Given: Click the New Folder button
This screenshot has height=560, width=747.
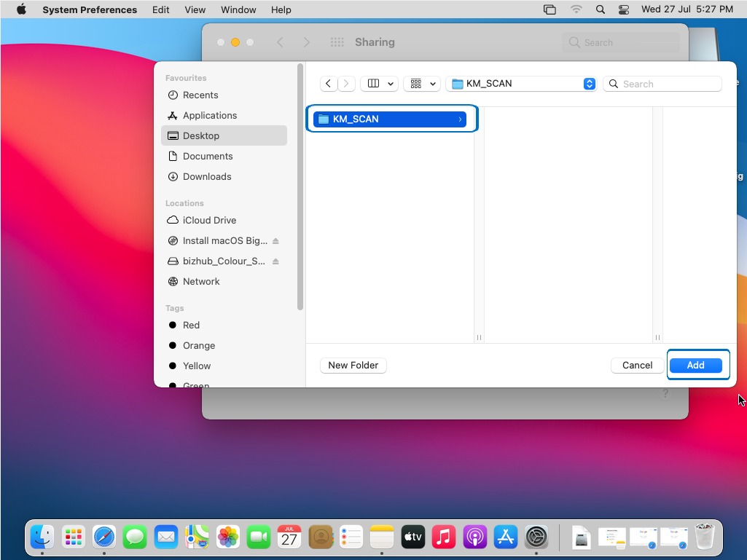Looking at the screenshot, I should (x=353, y=365).
